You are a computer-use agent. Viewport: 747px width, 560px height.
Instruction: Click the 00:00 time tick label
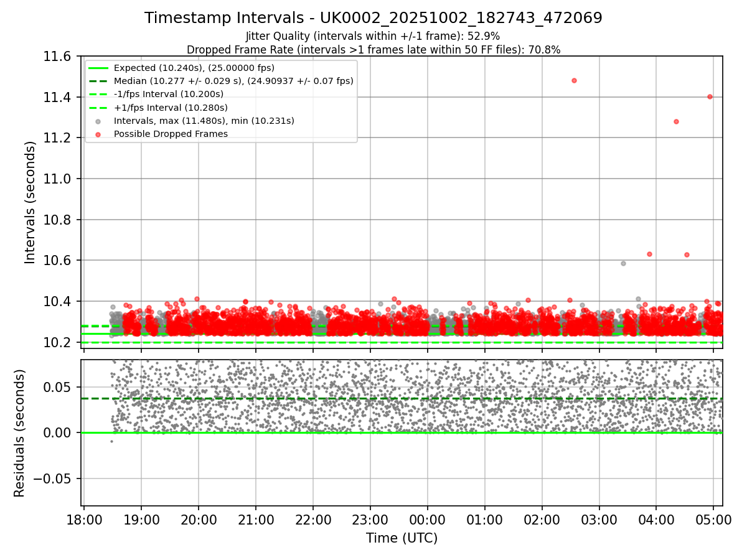coord(428,519)
